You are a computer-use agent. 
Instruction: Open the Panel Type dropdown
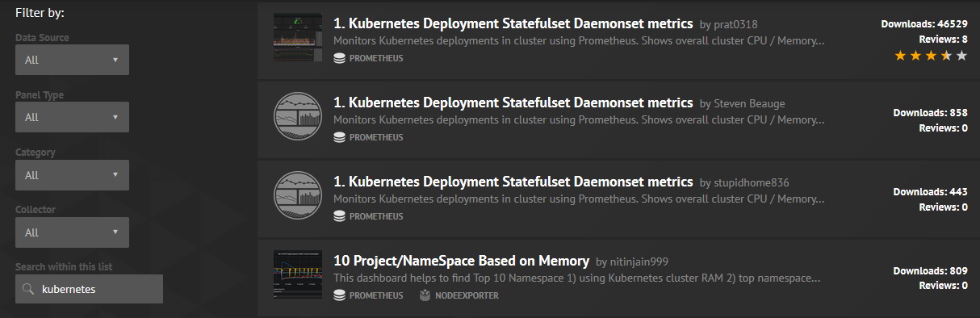[x=72, y=117]
